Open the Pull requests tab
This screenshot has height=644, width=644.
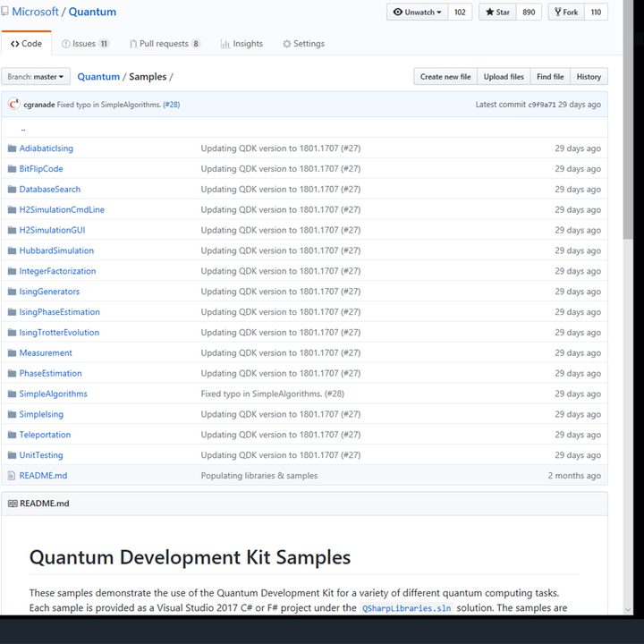165,44
